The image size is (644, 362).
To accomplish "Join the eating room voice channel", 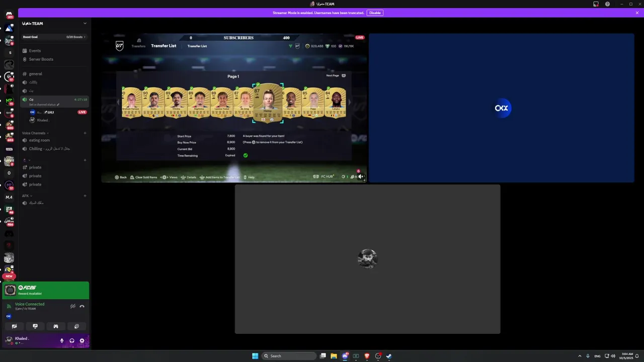I will [54, 140].
